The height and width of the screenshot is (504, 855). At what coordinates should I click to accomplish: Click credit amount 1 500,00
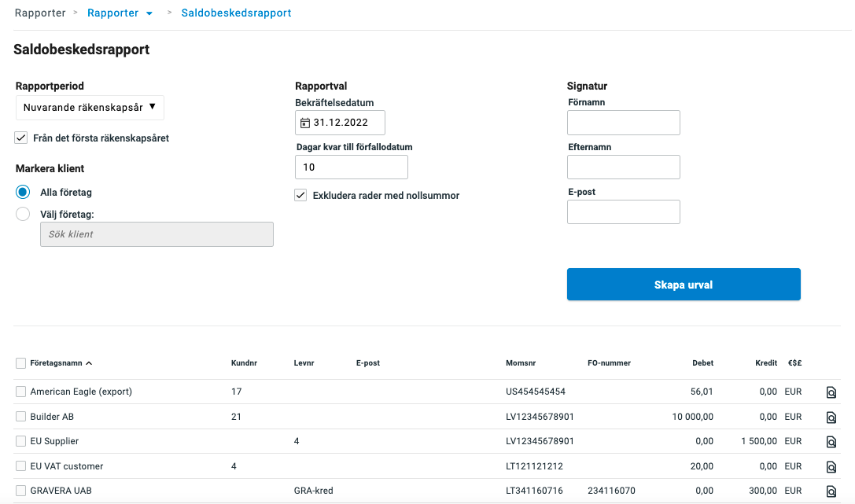759,441
